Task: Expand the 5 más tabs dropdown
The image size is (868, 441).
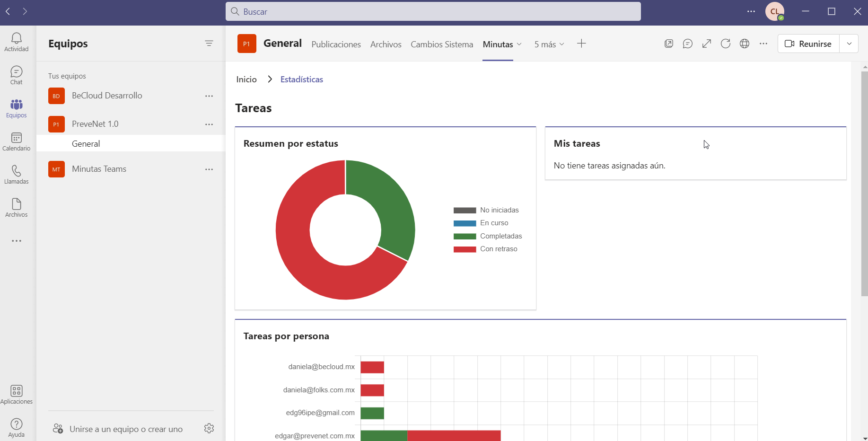Action: pyautogui.click(x=549, y=44)
